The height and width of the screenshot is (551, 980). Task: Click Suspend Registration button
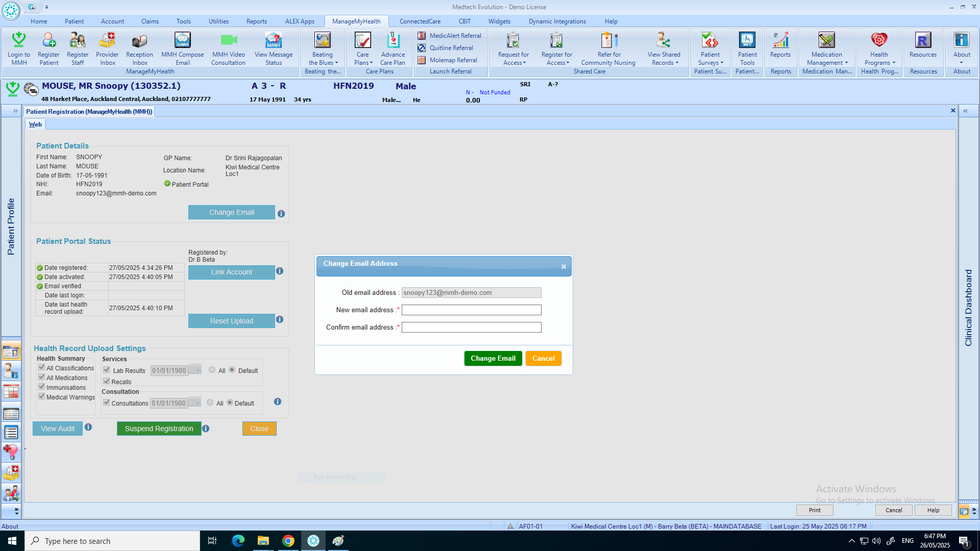coord(159,429)
